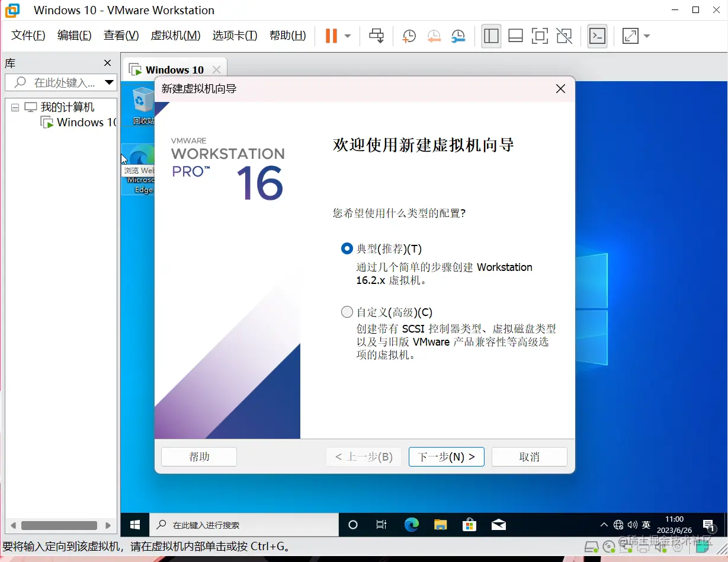The image size is (728, 562).
Task: Click the library scrollbar right arrow
Action: 108,525
